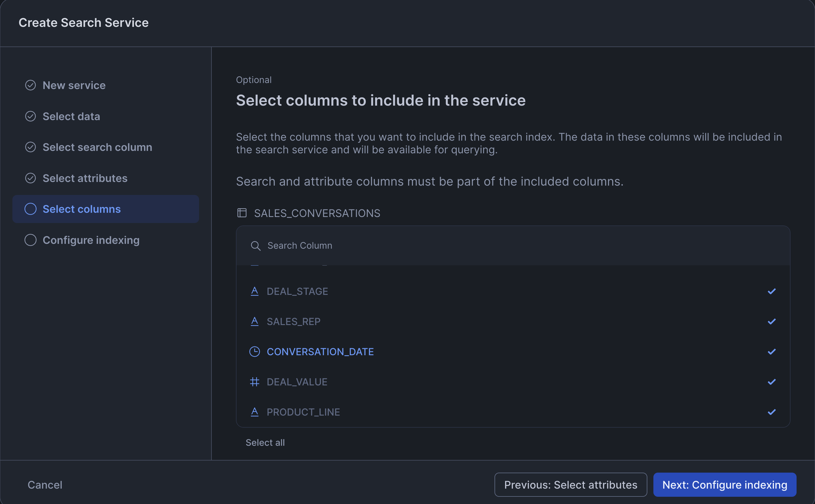
Task: Click the text-type icon for SALES_REP
Action: tap(255, 321)
